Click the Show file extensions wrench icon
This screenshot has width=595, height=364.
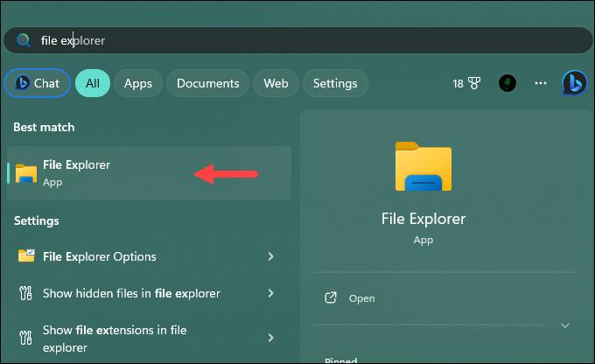[26, 337]
